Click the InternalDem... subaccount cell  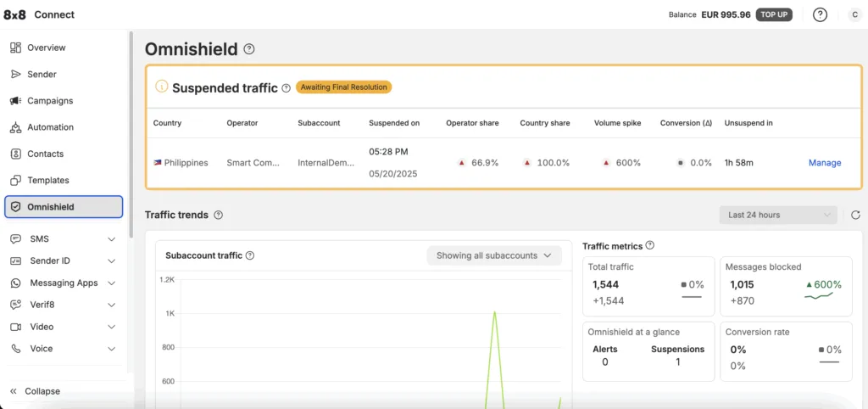pyautogui.click(x=325, y=163)
